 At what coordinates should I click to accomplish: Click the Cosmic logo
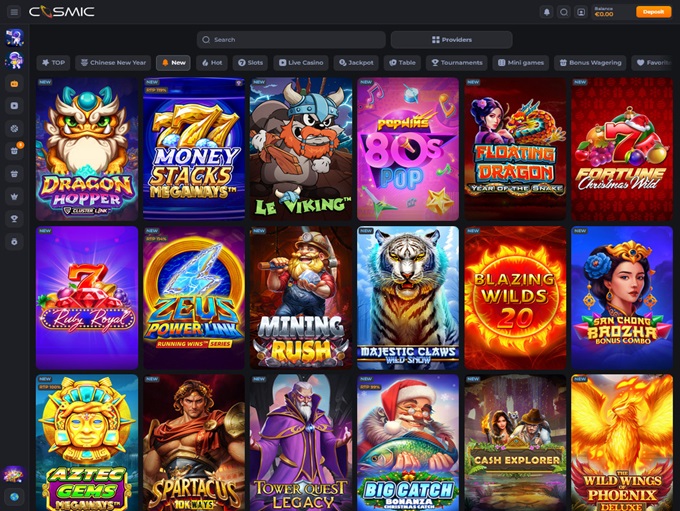[62, 12]
